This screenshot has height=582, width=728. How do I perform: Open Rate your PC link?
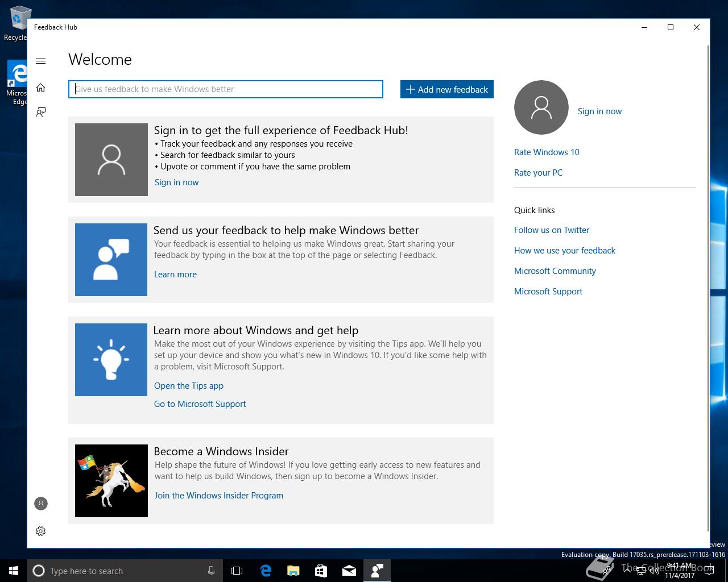[x=538, y=173]
